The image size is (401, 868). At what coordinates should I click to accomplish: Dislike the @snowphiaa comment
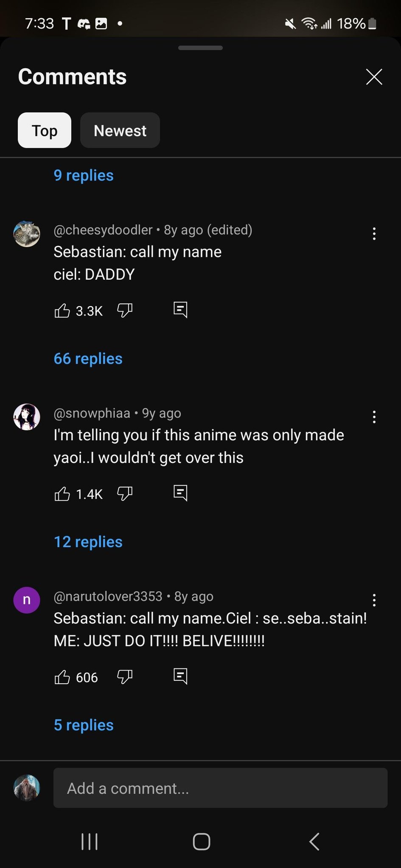click(125, 494)
